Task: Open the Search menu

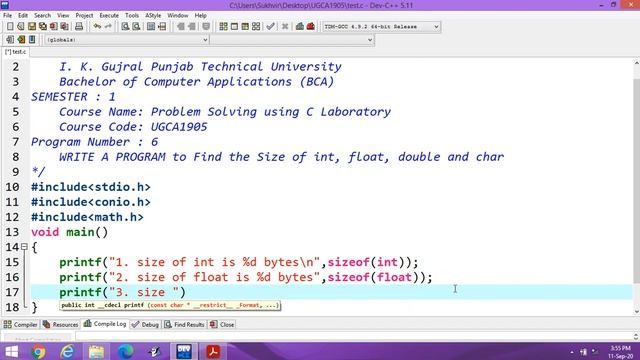Action: [x=42, y=16]
